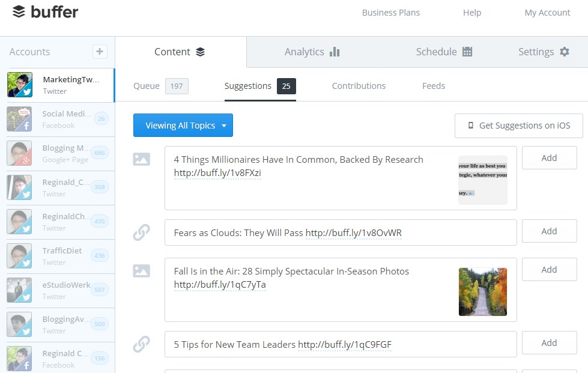Add the Millionaires article suggestion

point(549,158)
